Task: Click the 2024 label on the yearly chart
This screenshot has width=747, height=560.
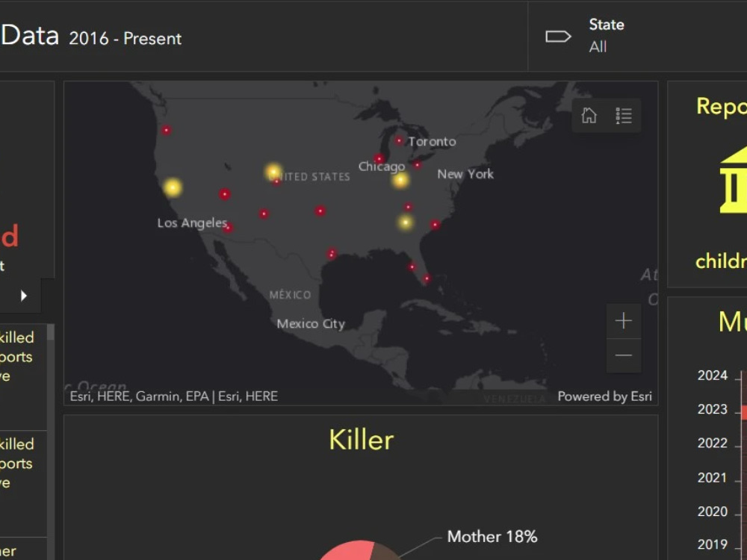Action: [x=711, y=376]
